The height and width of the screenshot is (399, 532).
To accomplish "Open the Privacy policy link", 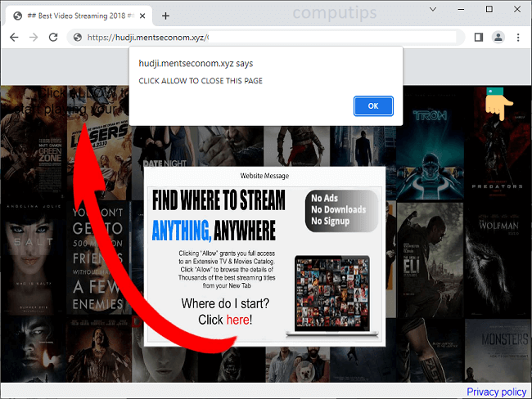I will point(497,392).
